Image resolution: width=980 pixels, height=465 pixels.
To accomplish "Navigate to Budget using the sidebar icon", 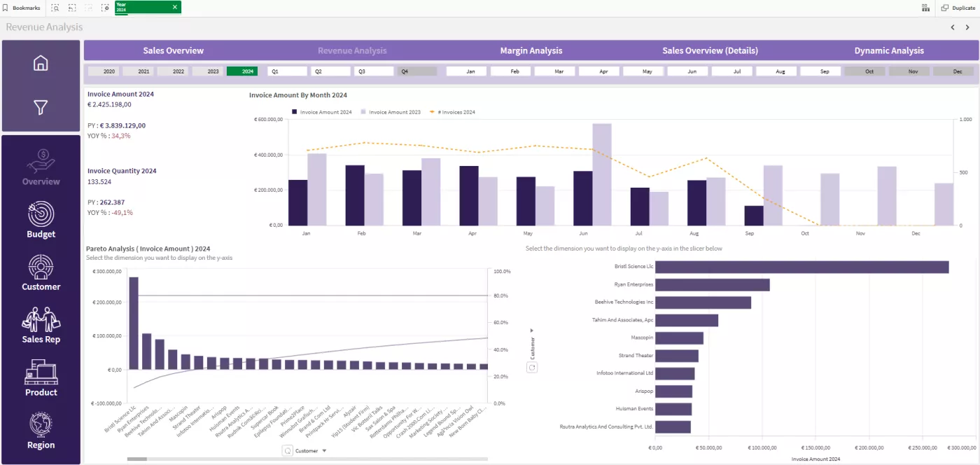I will (41, 215).
